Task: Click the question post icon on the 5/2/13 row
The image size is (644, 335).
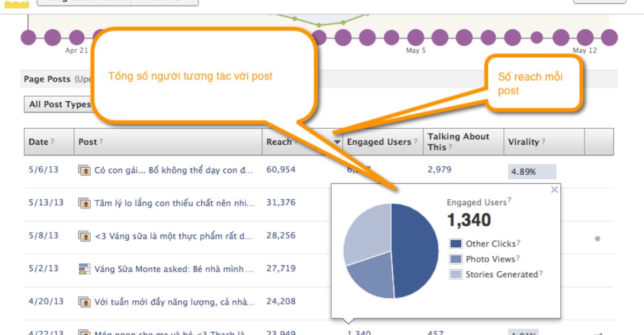Action: click(x=84, y=269)
